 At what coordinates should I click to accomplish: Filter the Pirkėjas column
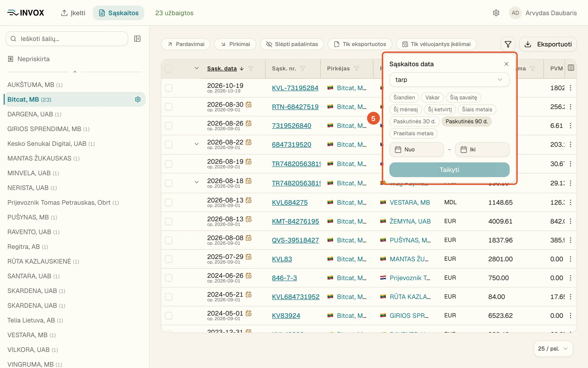click(356, 69)
